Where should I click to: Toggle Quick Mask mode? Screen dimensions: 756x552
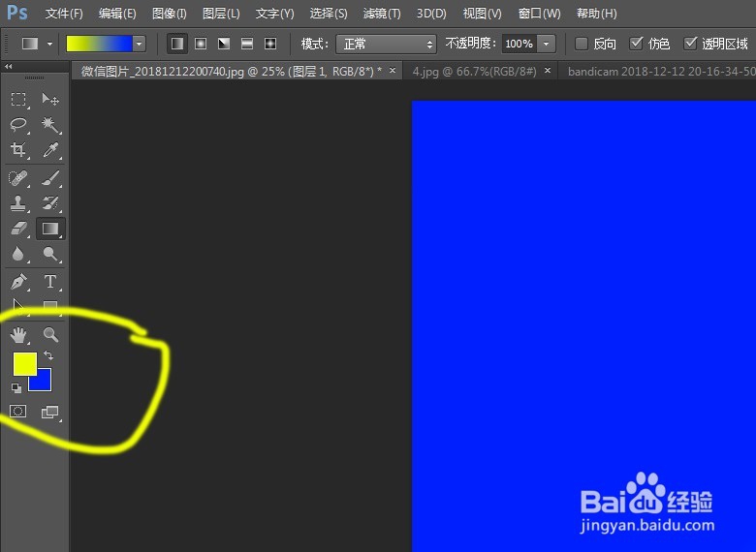(18, 412)
